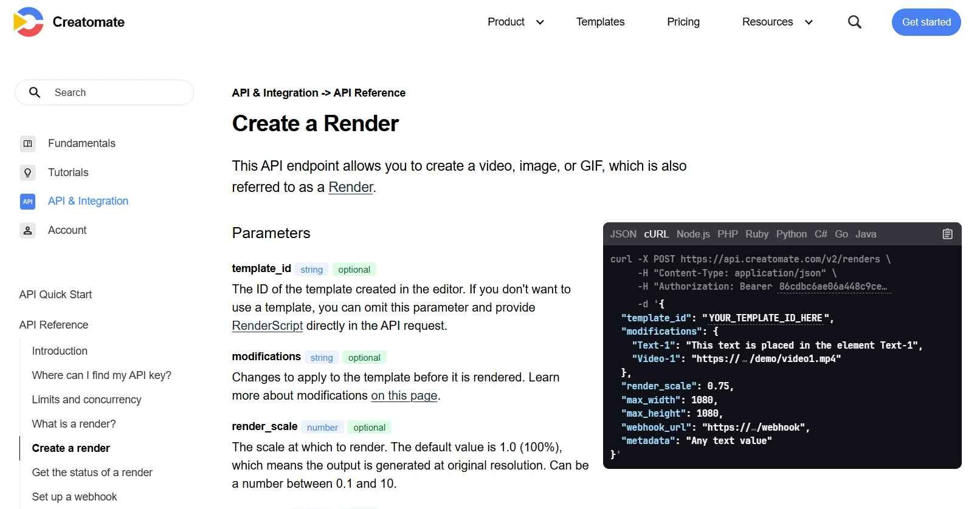The image size is (980, 509).
Task: Open the Templates page
Action: (600, 22)
